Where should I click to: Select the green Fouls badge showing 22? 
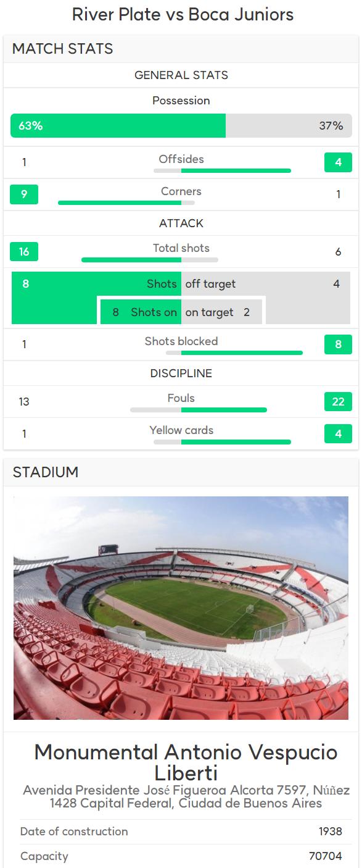tap(338, 401)
